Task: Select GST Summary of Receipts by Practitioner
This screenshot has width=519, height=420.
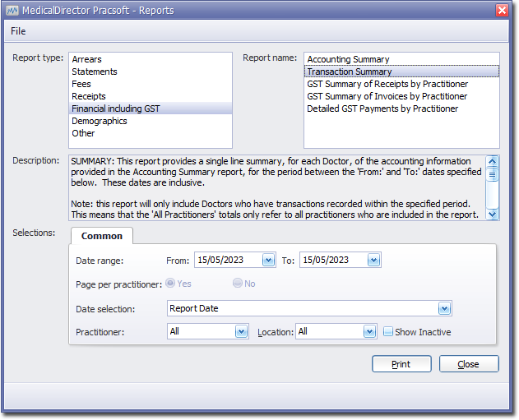Action: pyautogui.click(x=387, y=84)
